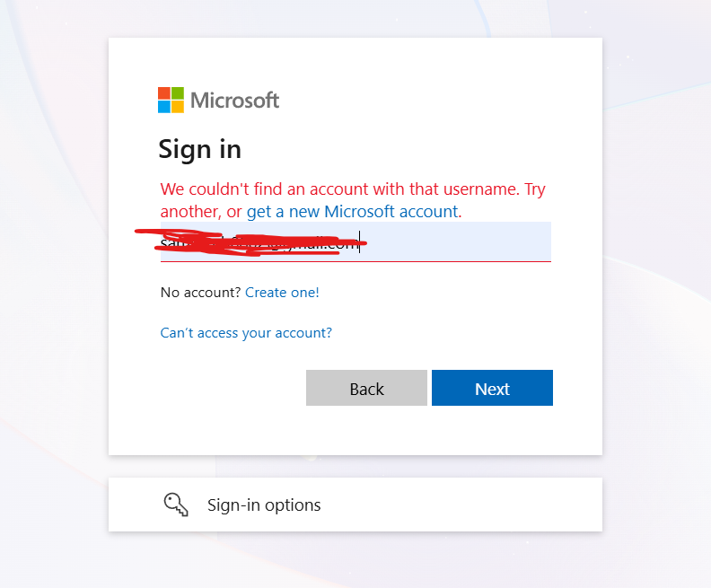Click the green square of Microsoft logo
Viewport: 711px width, 588px height.
[x=178, y=93]
